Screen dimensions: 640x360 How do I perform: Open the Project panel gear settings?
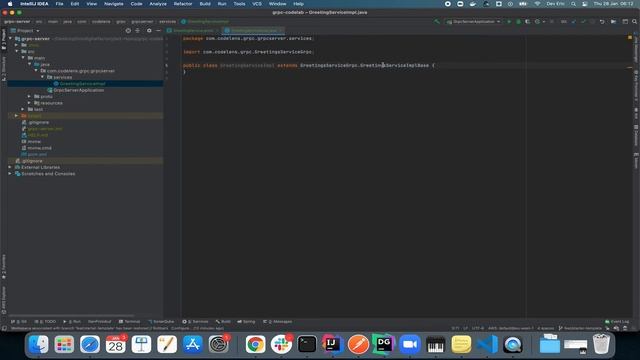[x=149, y=31]
